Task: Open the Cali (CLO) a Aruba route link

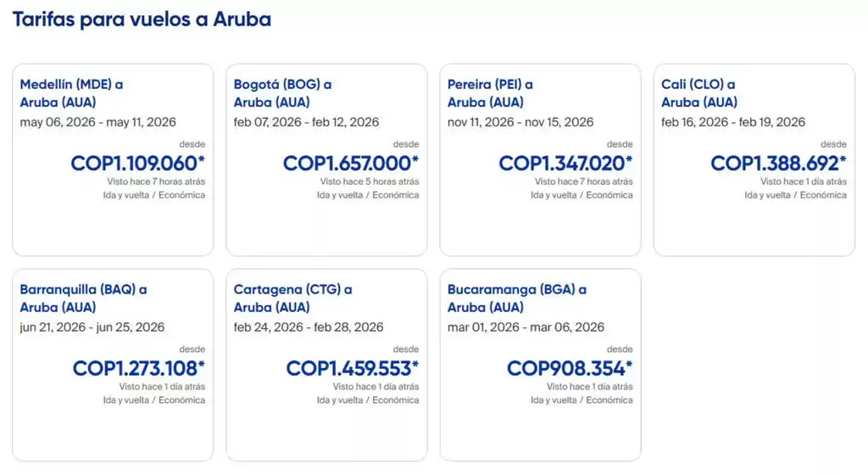Action: [x=698, y=93]
